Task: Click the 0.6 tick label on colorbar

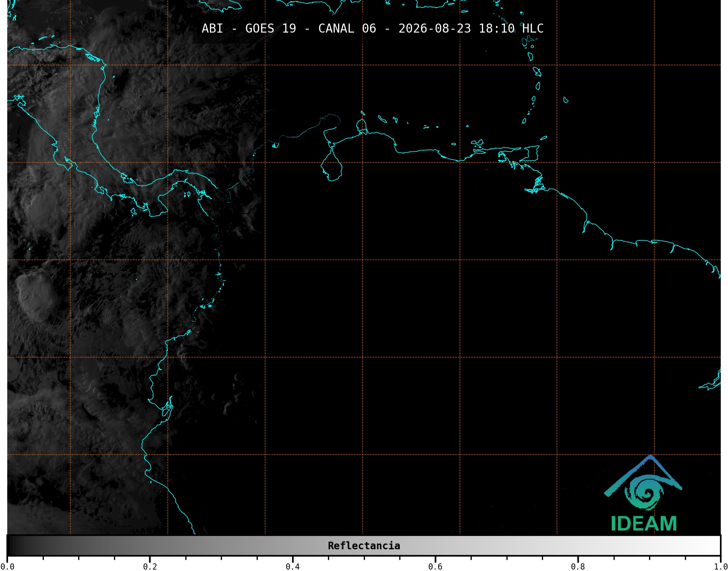Action: (x=435, y=567)
